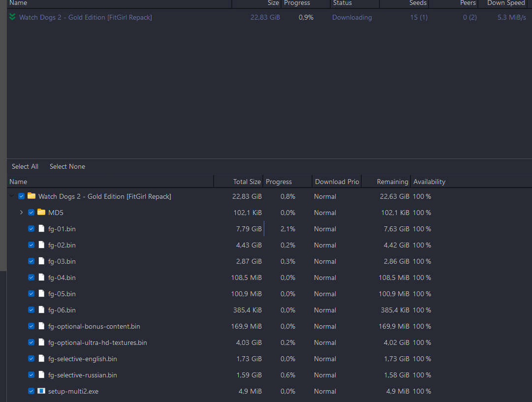This screenshot has height=402, width=532.
Task: Sort files by Remaining column header
Action: tap(386, 182)
